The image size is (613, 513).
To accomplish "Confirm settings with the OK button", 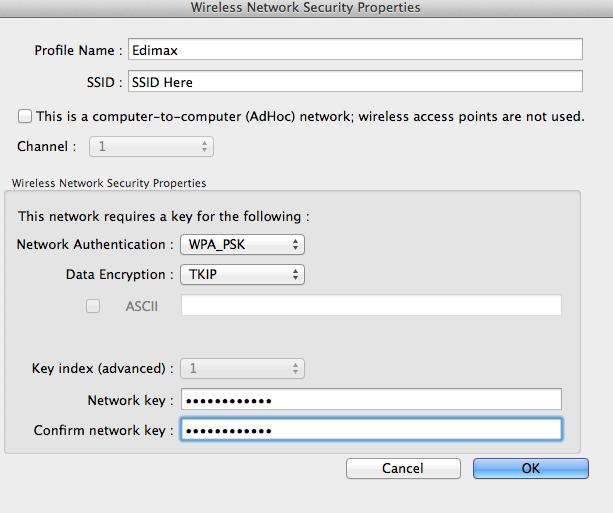I will [531, 468].
